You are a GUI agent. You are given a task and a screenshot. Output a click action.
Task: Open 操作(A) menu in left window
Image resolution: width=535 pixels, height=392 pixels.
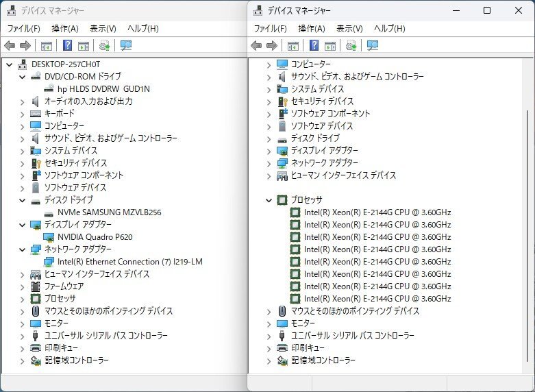65,28
